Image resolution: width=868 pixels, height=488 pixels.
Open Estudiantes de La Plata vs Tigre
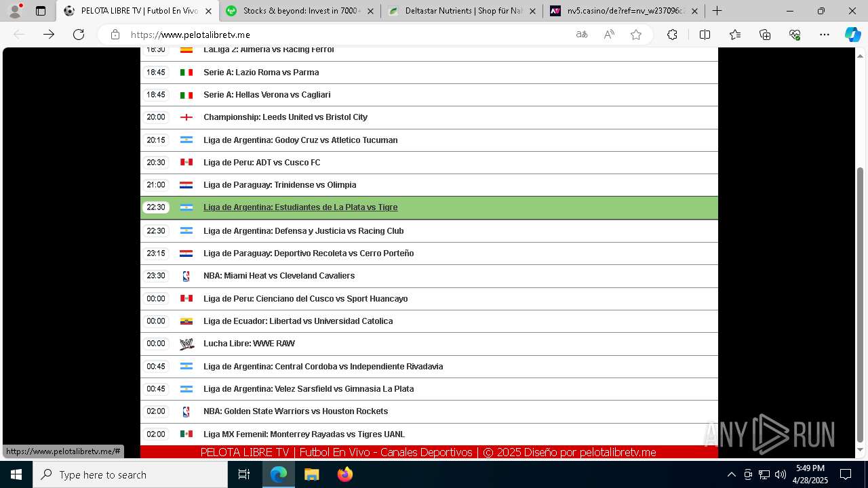tap(300, 207)
